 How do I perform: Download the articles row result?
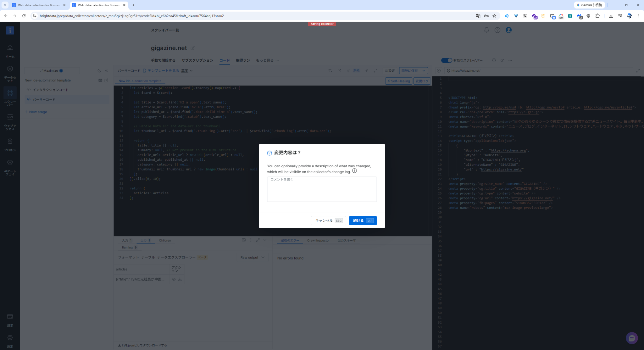click(180, 279)
